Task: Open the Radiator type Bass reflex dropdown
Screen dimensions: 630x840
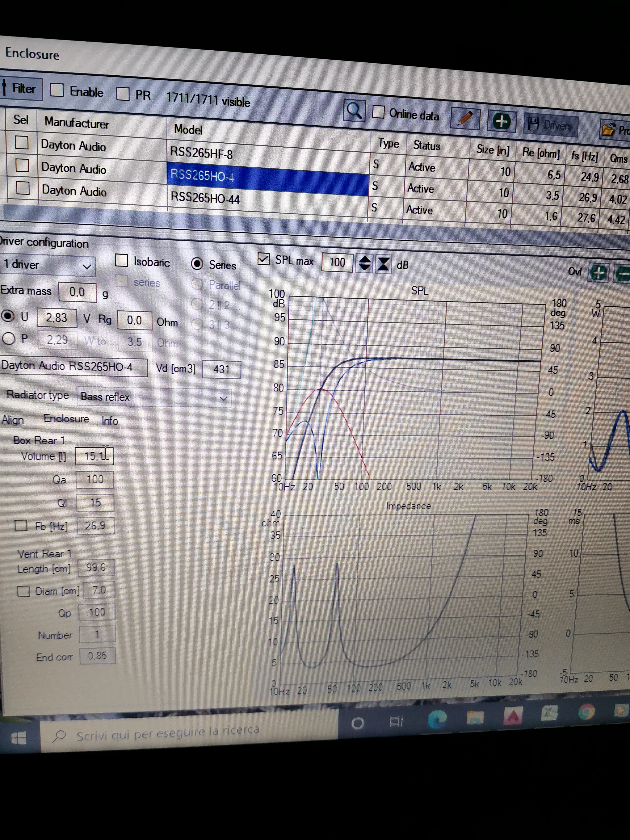Action: pos(154,397)
